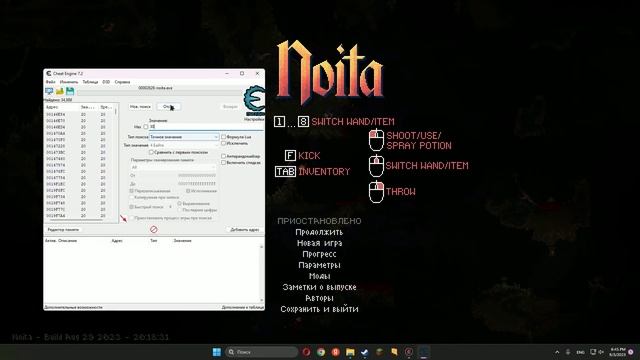Open the Файл menu

[x=51, y=82]
